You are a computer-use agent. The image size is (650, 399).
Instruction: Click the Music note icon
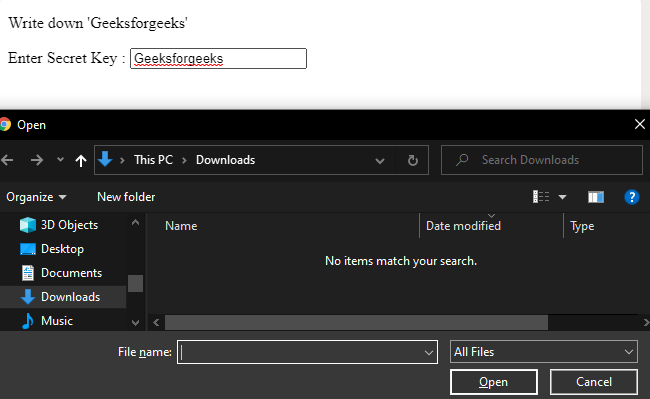coord(28,321)
